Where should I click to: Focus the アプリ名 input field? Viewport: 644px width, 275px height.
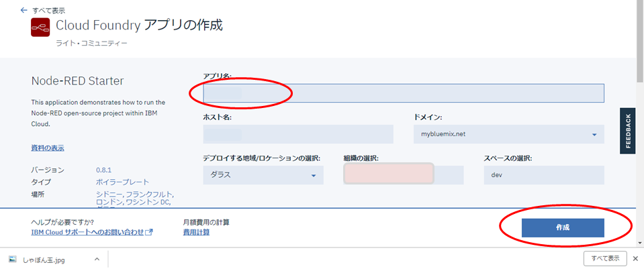[x=404, y=93]
